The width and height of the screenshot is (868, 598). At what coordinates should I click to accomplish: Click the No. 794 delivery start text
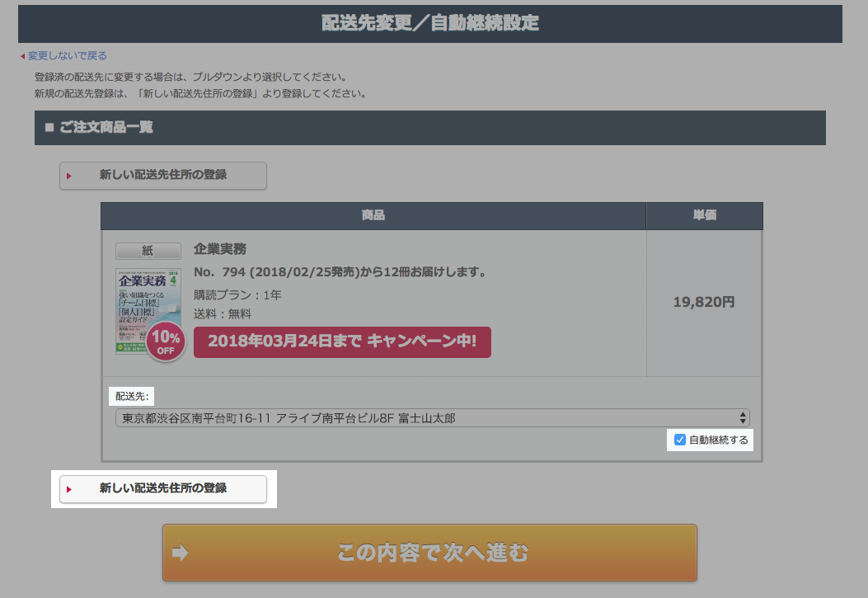340,272
